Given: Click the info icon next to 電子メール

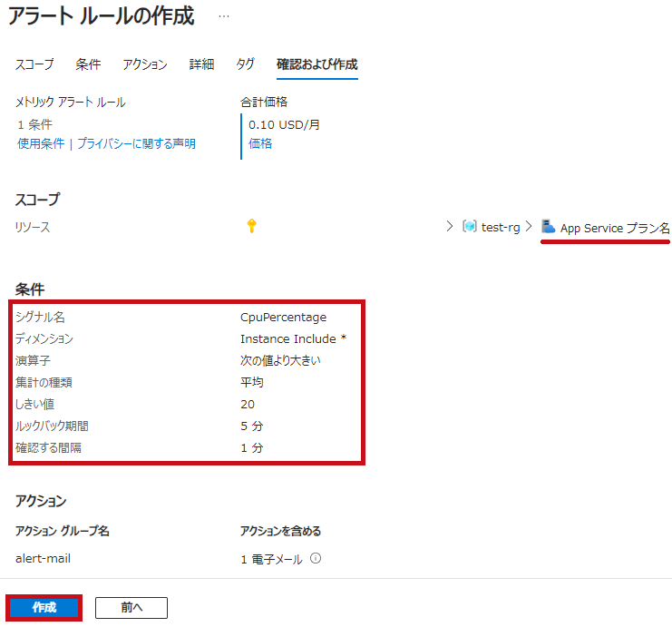Looking at the screenshot, I should coord(316,558).
